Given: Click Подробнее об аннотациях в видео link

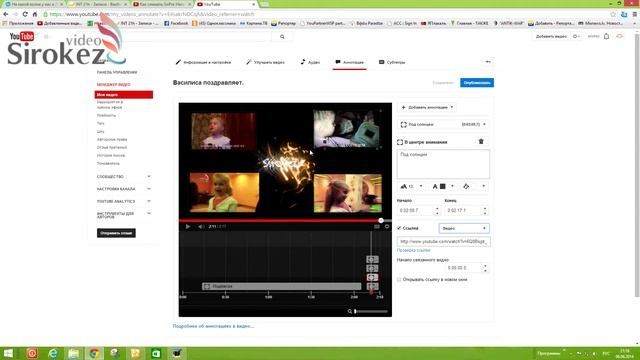Looking at the screenshot, I should (x=213, y=326).
